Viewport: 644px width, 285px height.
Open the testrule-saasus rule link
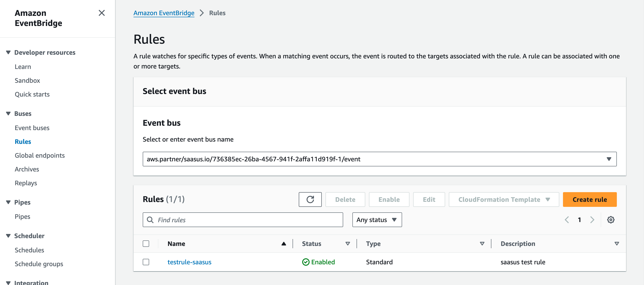(x=189, y=262)
